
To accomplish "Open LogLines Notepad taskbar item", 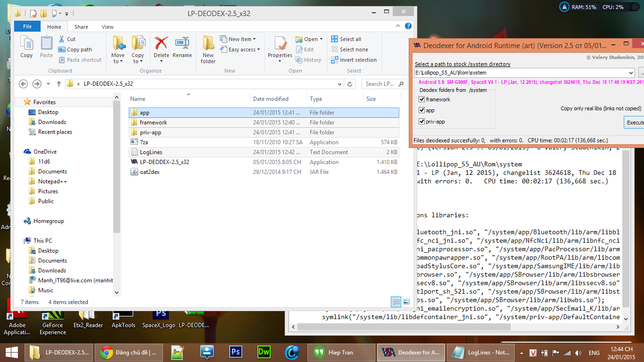I will 481,352.
